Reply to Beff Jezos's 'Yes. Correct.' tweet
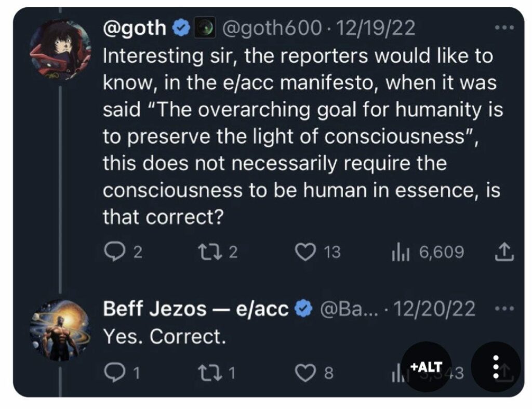532x409 pixels. tap(115, 370)
